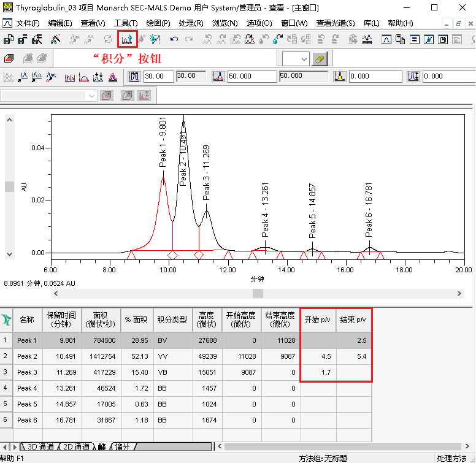Screen dimensions: 476x463
Task: Click the 积分类型 column header
Action: 172,320
